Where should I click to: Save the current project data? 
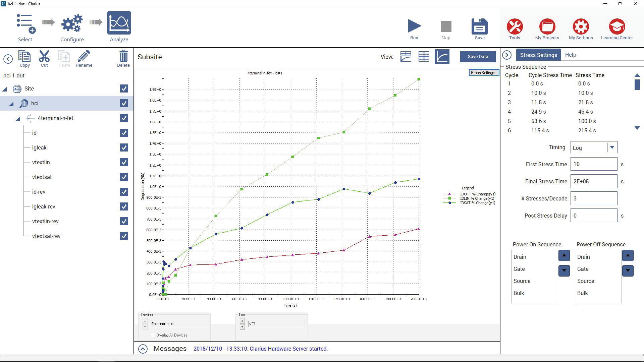tap(479, 28)
